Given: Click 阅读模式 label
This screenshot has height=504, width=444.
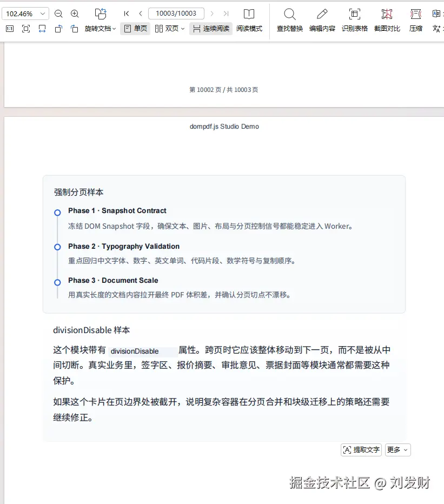Looking at the screenshot, I should pyautogui.click(x=249, y=29).
